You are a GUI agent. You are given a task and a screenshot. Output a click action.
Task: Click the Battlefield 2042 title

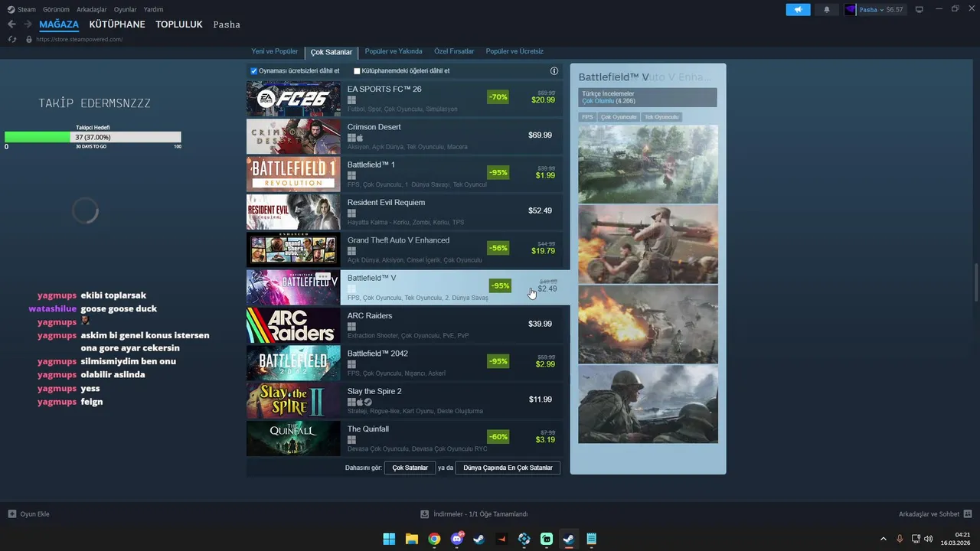377,354
